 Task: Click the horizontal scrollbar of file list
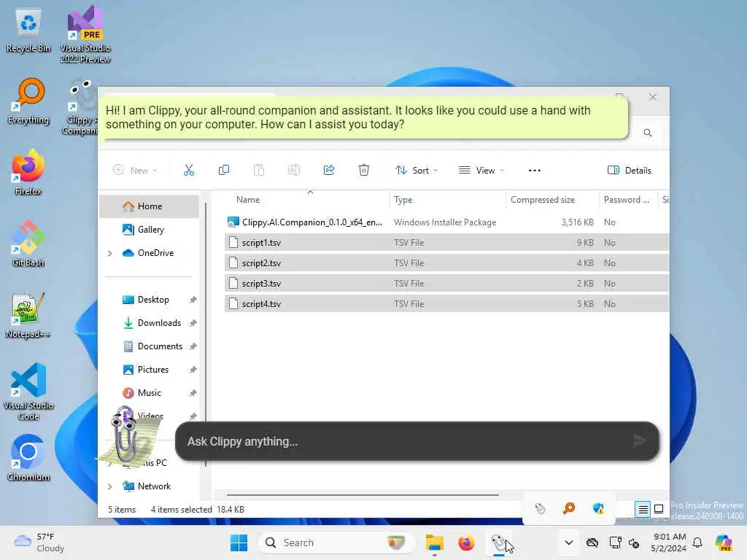[363, 495]
